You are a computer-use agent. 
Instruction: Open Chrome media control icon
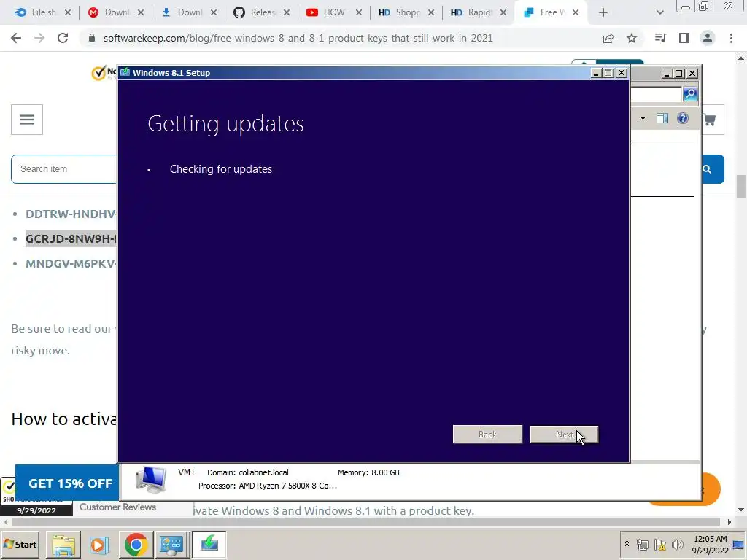660,38
